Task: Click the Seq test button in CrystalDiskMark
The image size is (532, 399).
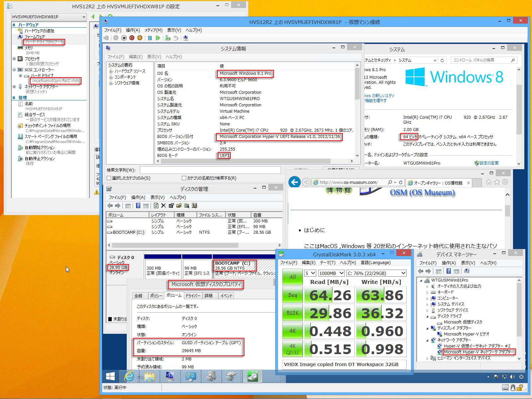Action: click(293, 295)
